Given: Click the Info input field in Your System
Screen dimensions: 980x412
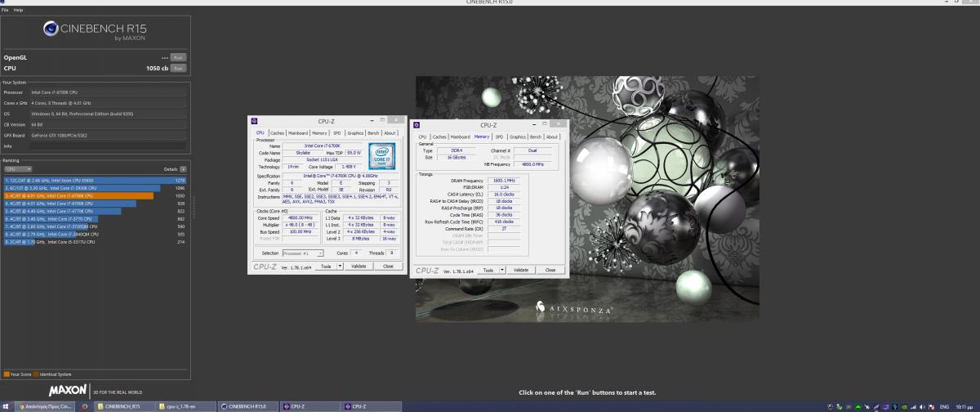Looking at the screenshot, I should click(108, 146).
